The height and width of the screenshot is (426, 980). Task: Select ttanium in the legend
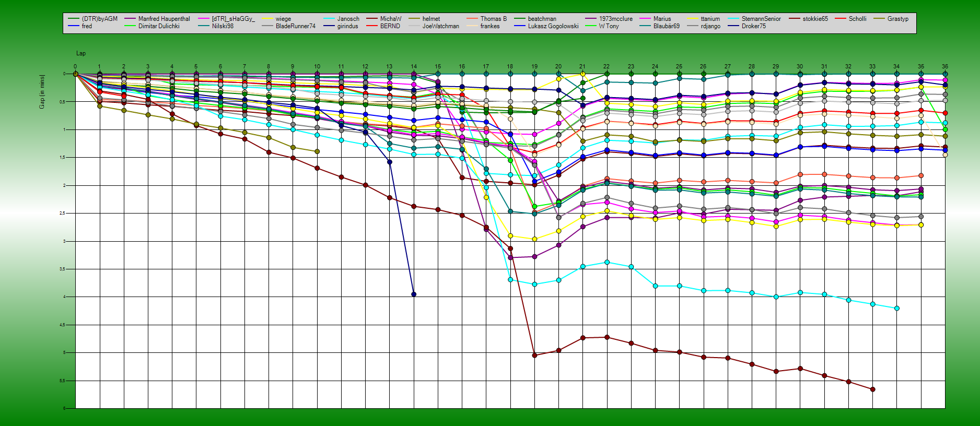[x=710, y=19]
